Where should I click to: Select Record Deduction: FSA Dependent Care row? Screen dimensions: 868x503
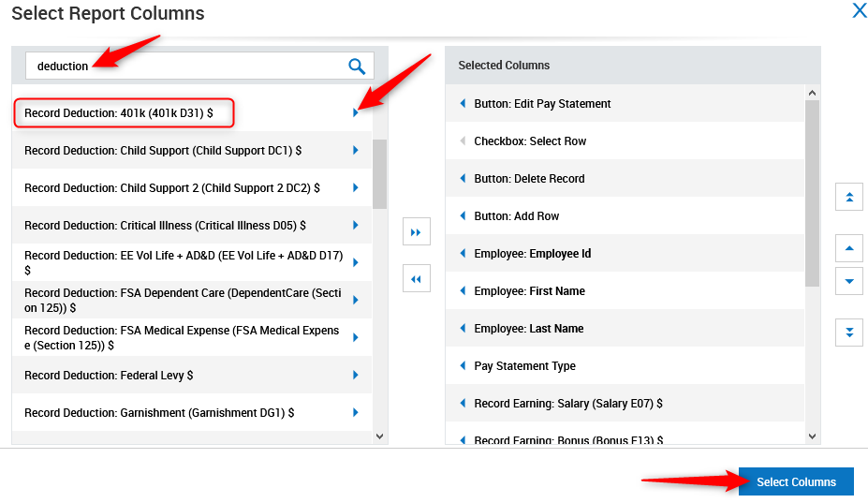[192, 300]
